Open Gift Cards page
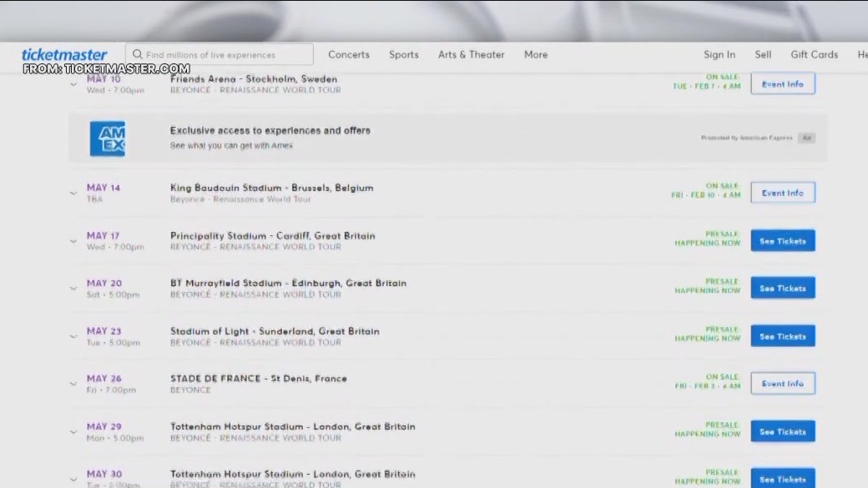This screenshot has height=488, width=868. (x=814, y=54)
